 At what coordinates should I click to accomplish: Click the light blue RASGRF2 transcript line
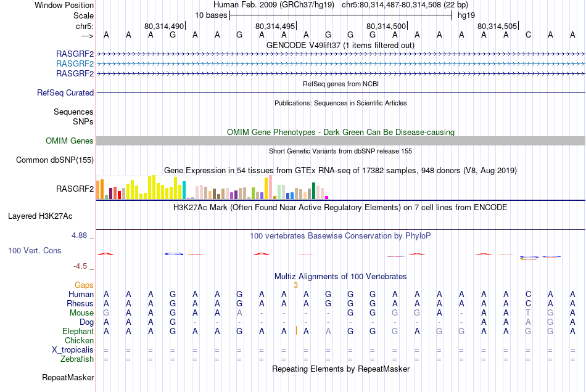pyautogui.click(x=340, y=64)
